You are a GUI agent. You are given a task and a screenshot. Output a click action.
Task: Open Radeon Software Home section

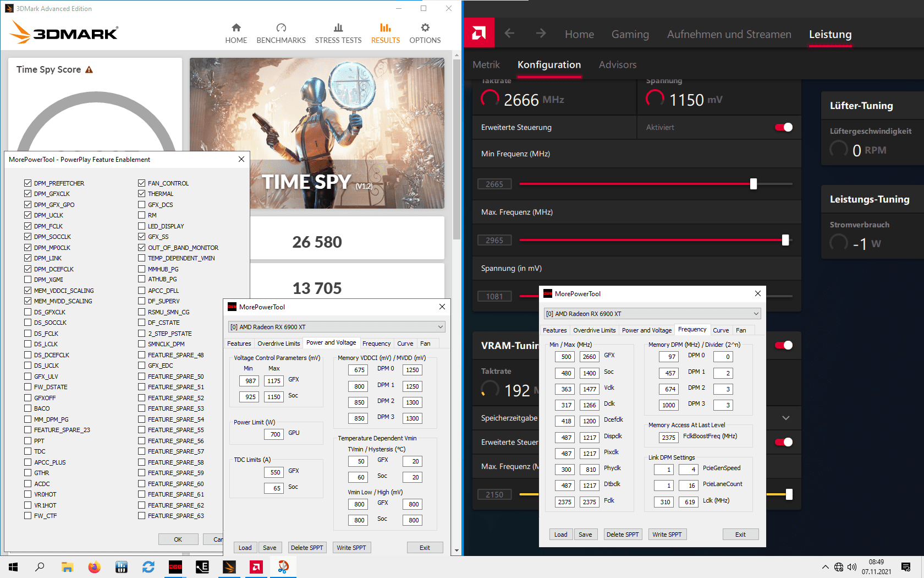(x=579, y=34)
